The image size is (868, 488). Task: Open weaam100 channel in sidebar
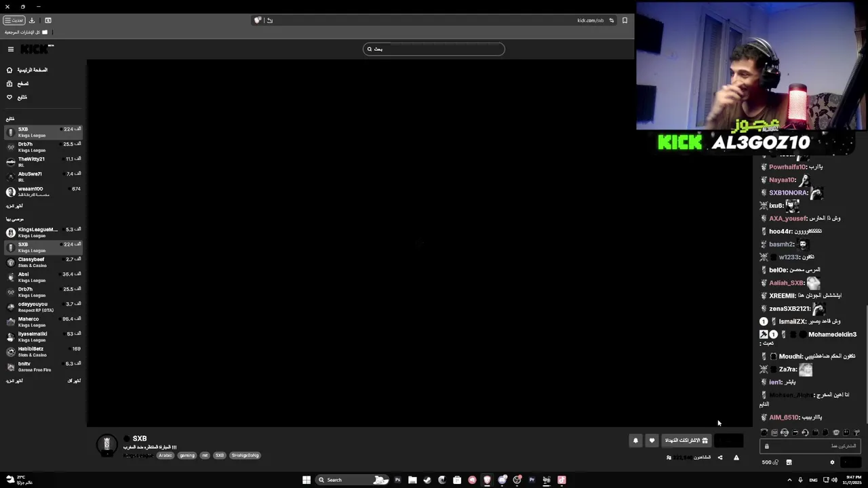tap(43, 192)
